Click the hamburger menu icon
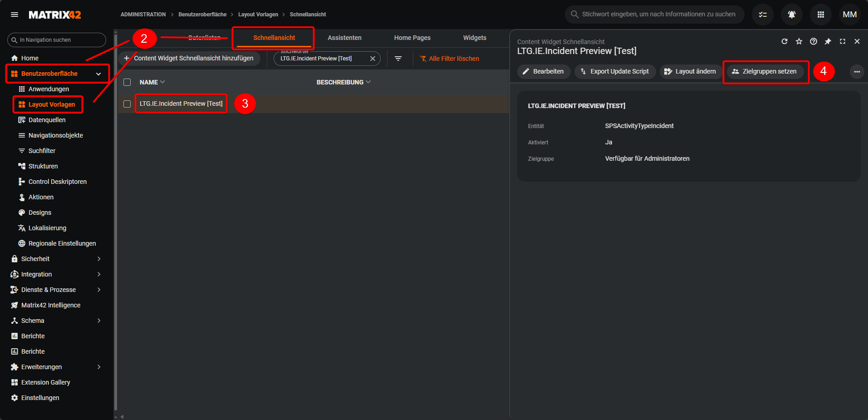This screenshot has height=420, width=868. click(15, 15)
